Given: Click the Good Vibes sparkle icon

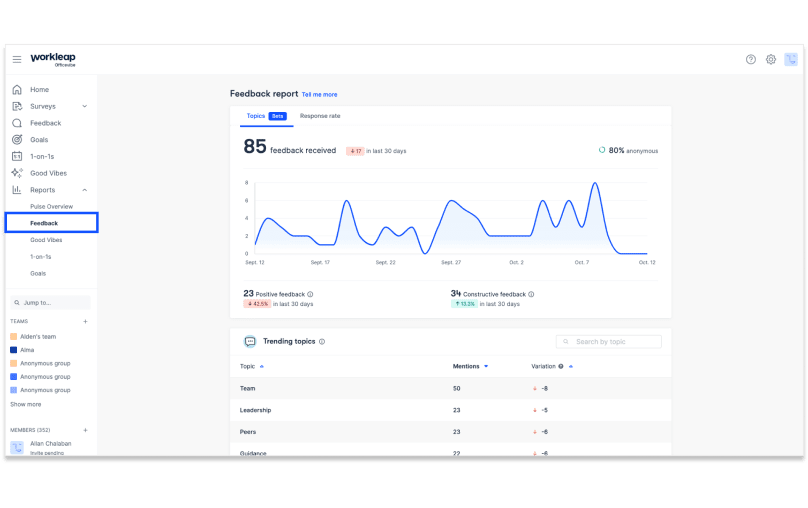Looking at the screenshot, I should [x=17, y=173].
